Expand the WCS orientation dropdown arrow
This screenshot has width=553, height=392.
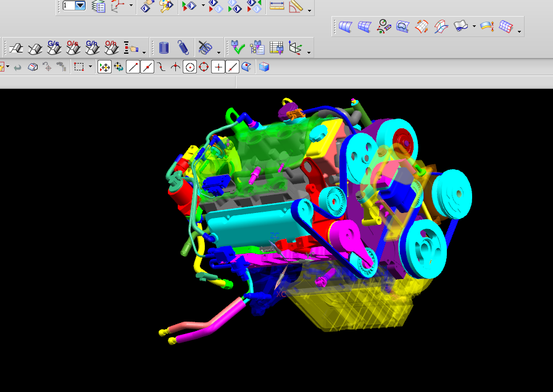[x=131, y=6]
